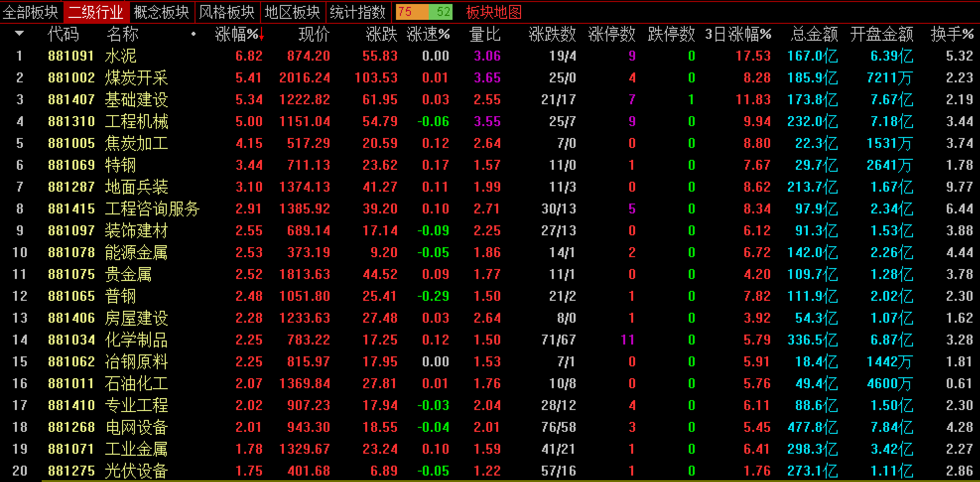Open the 基础建设 sector

click(x=136, y=100)
